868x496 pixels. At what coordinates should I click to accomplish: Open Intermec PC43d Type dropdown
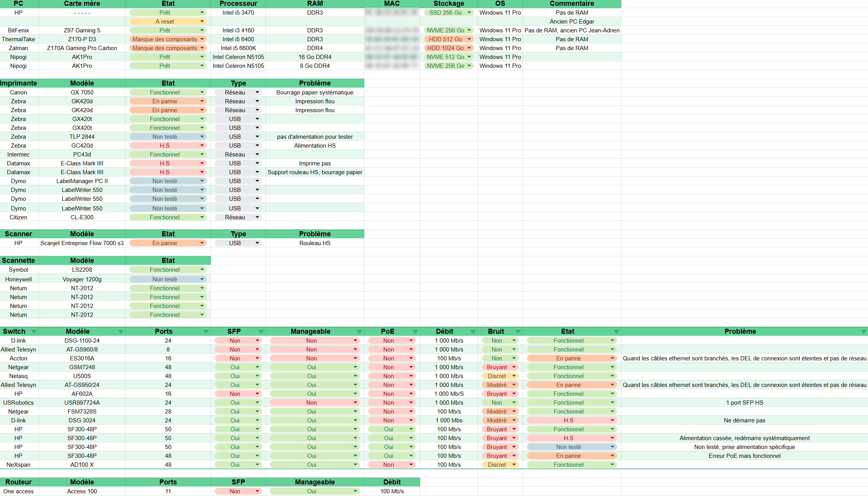pos(238,155)
